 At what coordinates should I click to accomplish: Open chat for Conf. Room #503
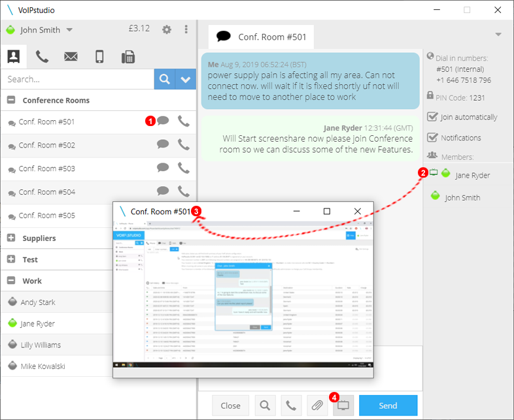click(x=163, y=168)
